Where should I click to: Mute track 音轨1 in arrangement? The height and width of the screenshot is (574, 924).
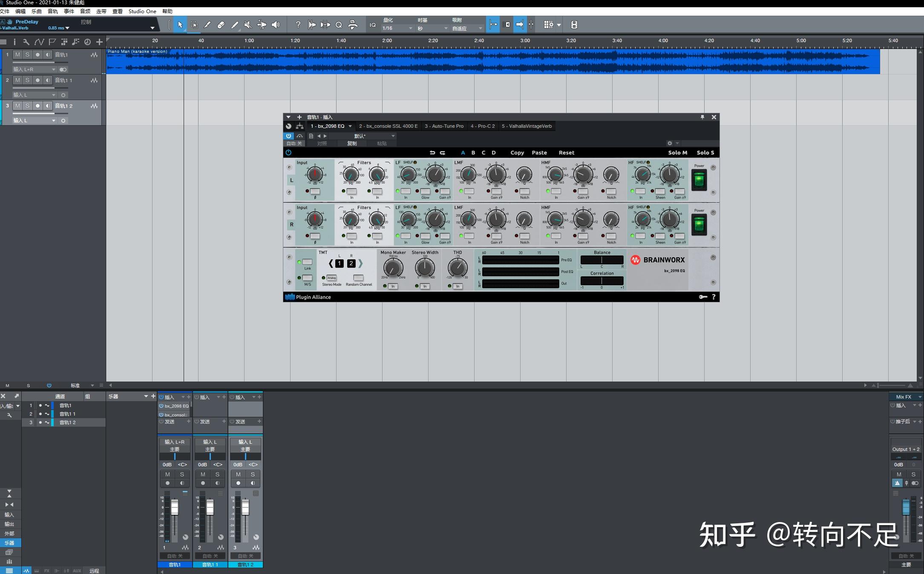pos(17,55)
